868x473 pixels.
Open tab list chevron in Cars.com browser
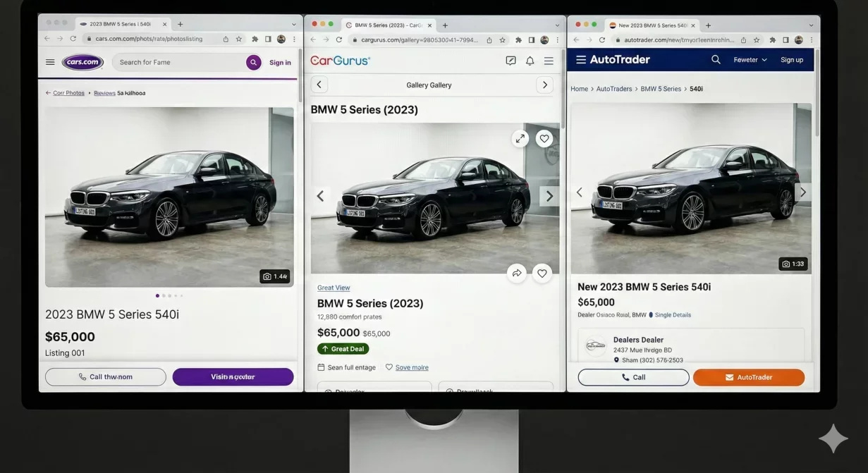pos(294,24)
